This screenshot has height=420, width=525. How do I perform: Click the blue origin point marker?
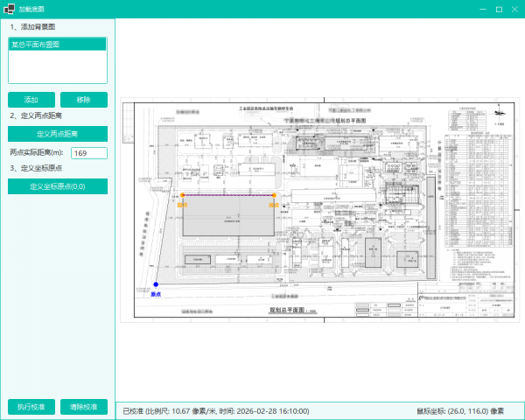(x=156, y=285)
